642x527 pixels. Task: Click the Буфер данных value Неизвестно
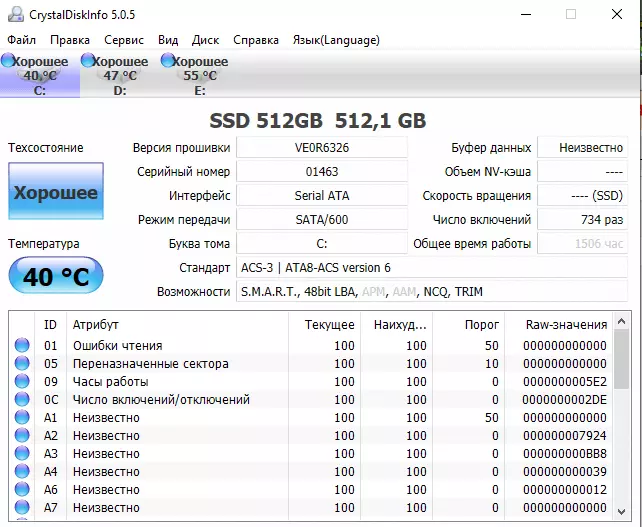(582, 147)
